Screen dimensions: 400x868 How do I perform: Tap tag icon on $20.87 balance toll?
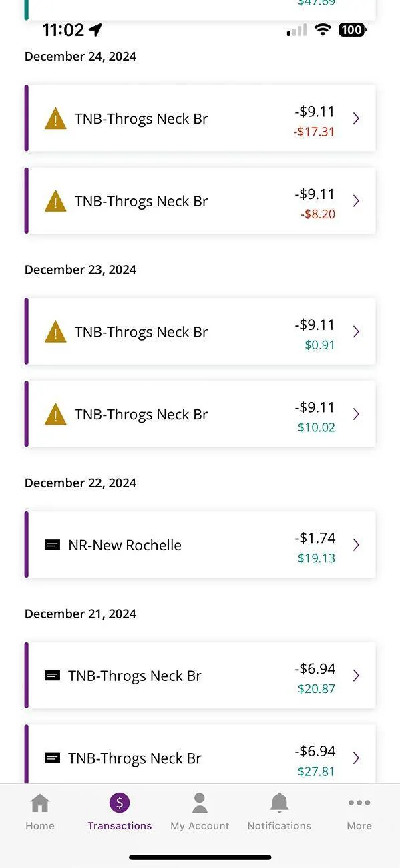click(52, 676)
